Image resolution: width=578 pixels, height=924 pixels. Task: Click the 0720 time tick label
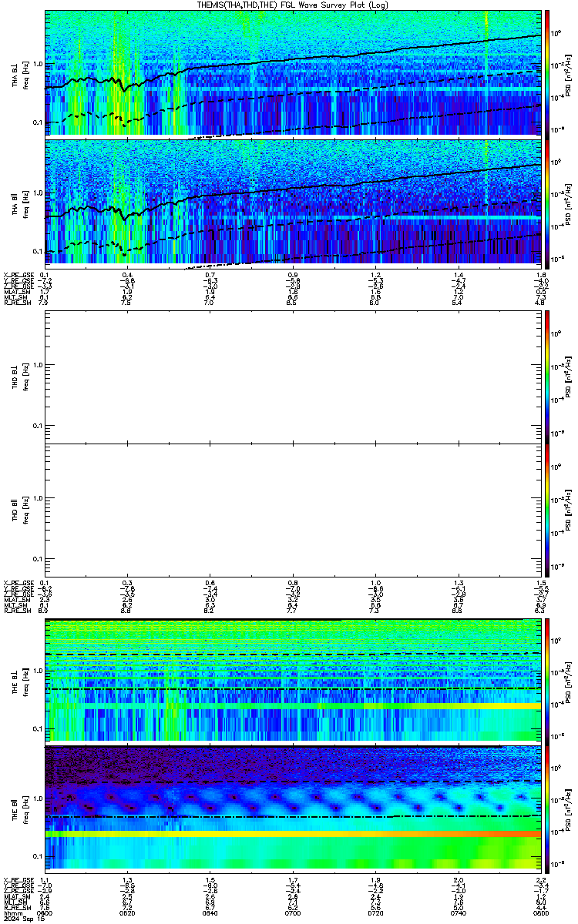click(x=375, y=912)
